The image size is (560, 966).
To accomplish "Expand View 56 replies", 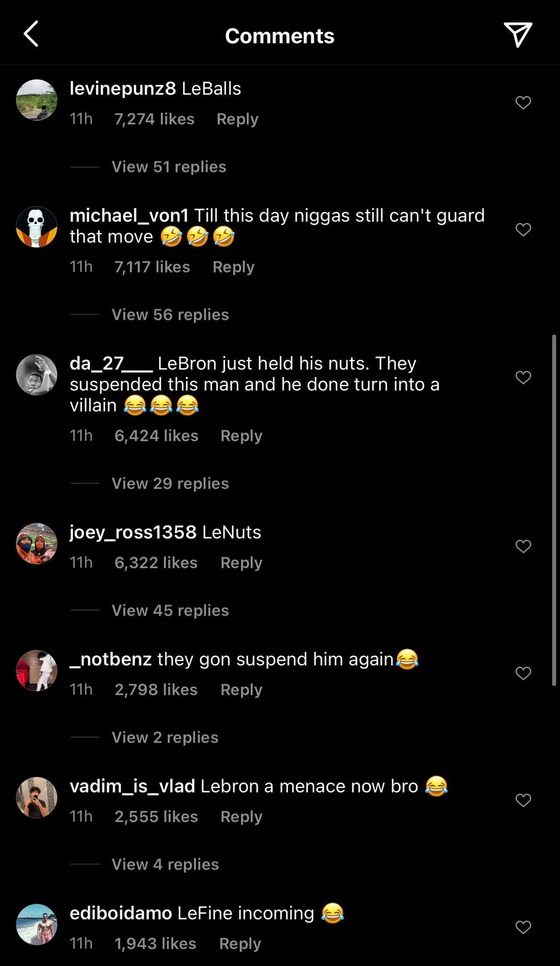I will point(170,315).
